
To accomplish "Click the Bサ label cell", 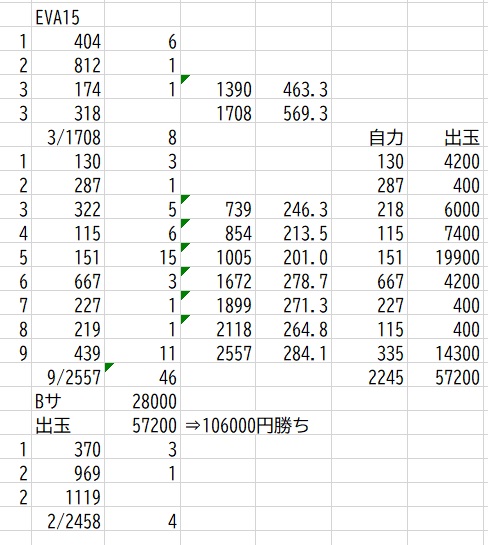I will pos(68,401).
